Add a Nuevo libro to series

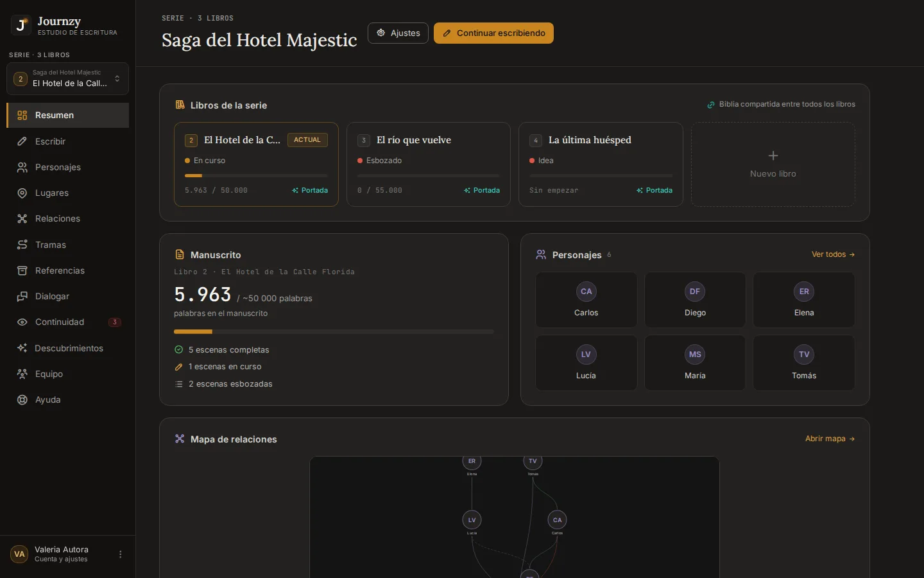tap(773, 164)
